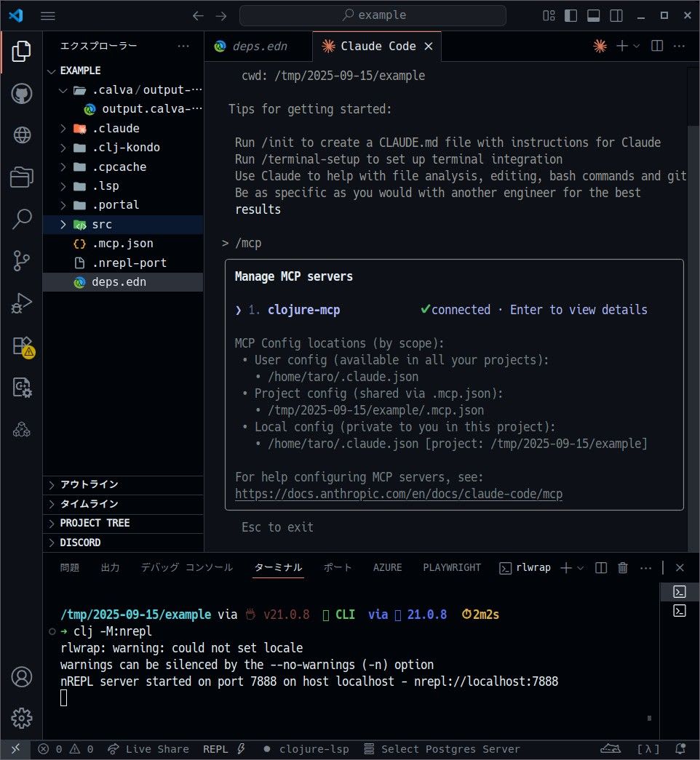Open dropdown arrow next to editor plus
Screen dimensions: 700x760
click(637, 46)
